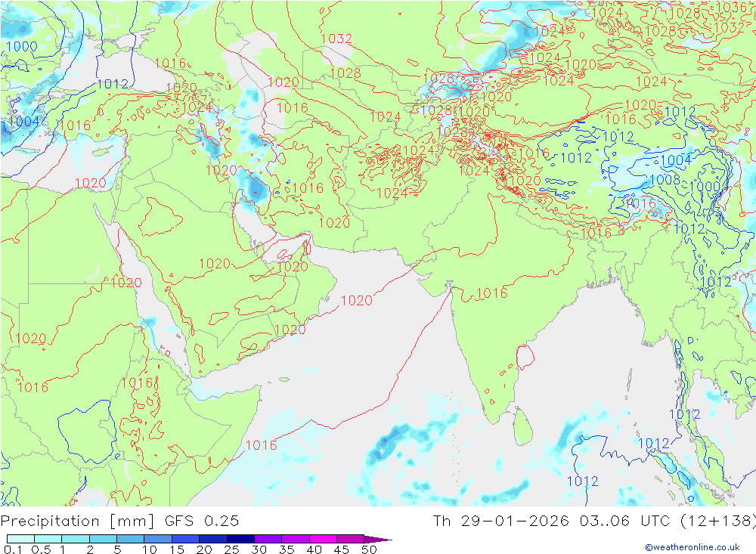
Task: Click the legend color between 10 and 15
Action: (158, 539)
